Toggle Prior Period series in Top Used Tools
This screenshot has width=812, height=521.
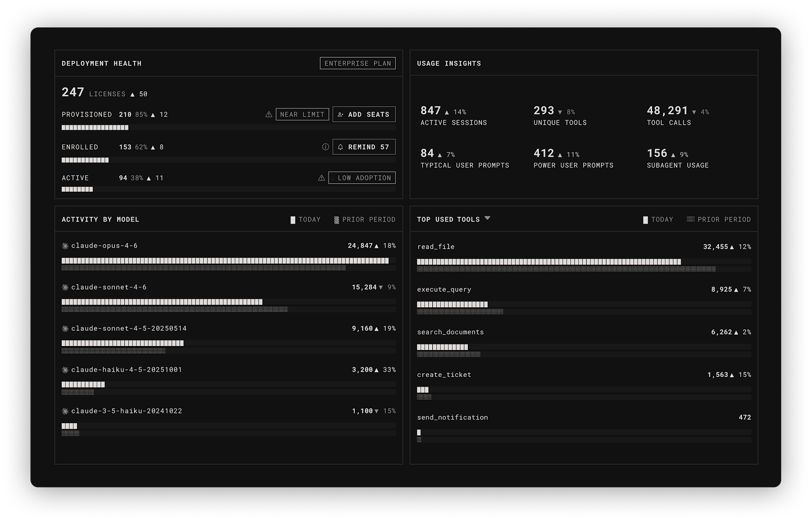click(718, 220)
